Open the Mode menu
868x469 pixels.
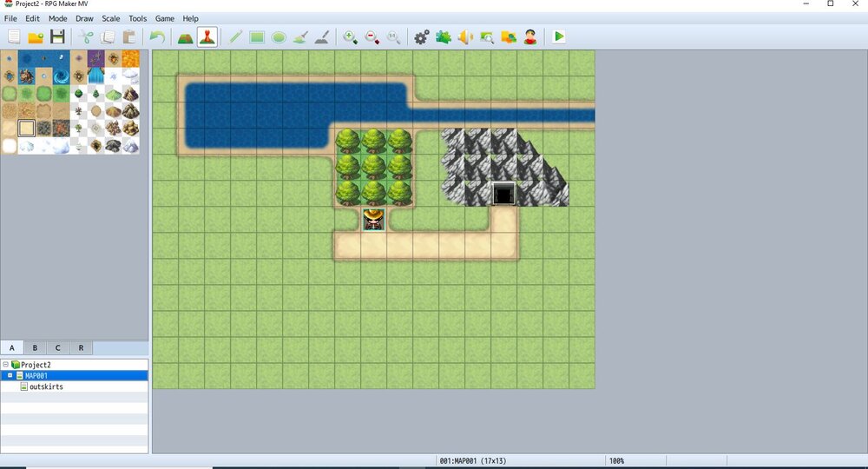click(x=57, y=18)
